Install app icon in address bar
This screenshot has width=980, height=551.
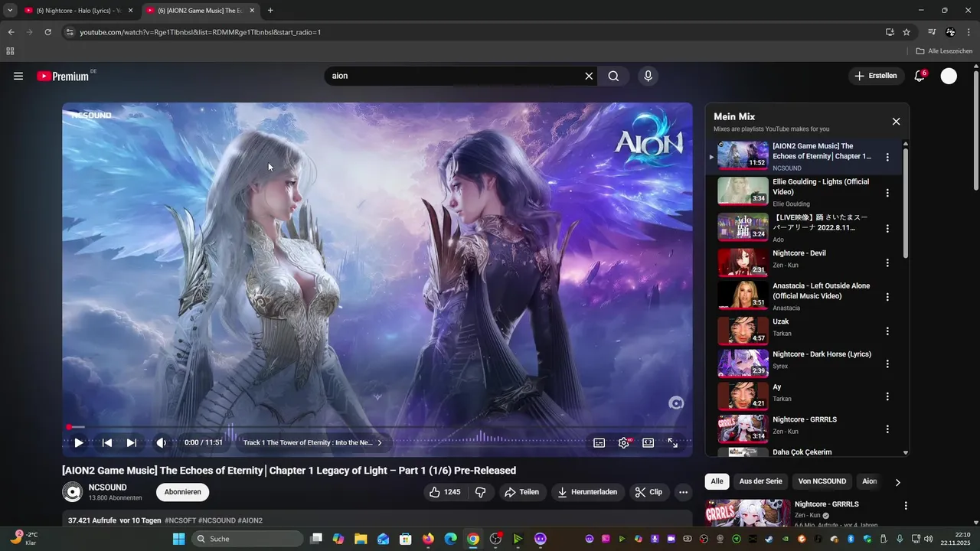point(890,32)
